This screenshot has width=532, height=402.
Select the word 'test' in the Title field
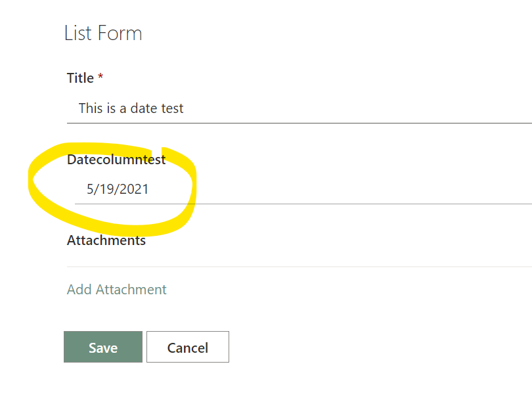(x=173, y=108)
